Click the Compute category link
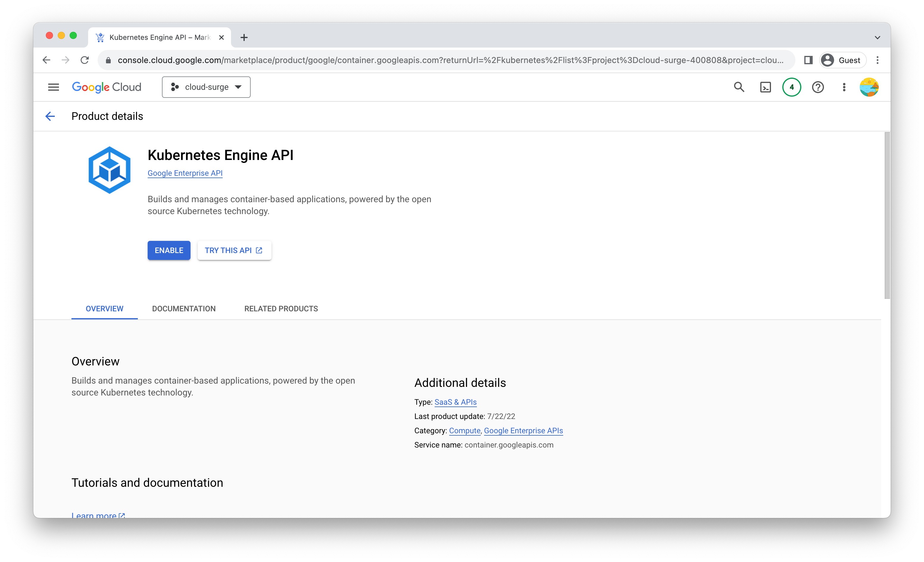The height and width of the screenshot is (562, 924). point(464,431)
